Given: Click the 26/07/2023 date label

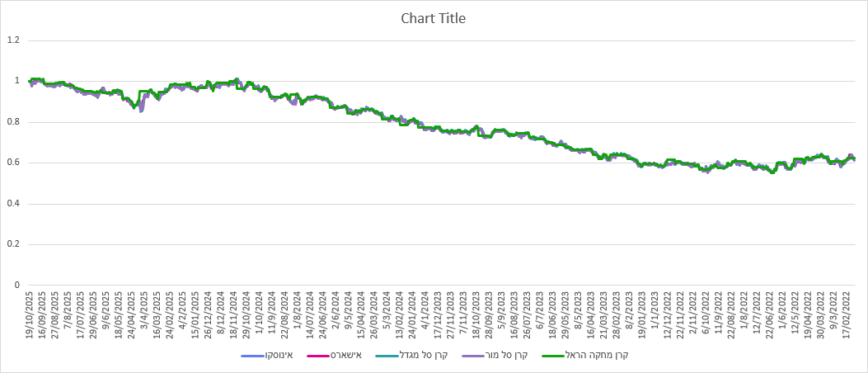Looking at the screenshot, I should [x=528, y=314].
